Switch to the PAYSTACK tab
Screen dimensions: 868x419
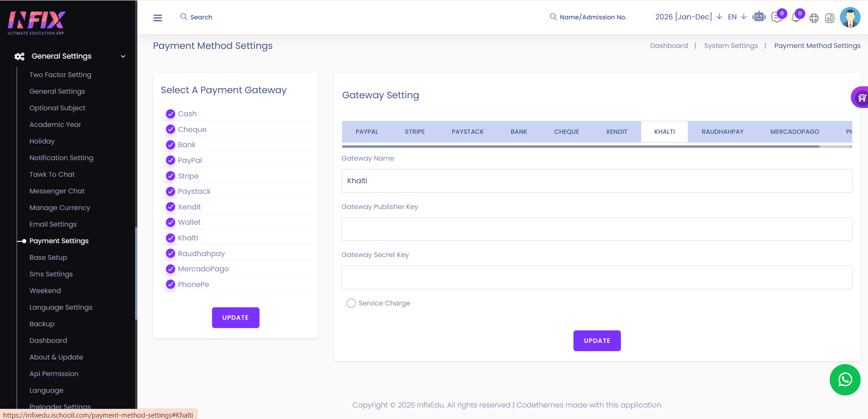pyautogui.click(x=467, y=132)
